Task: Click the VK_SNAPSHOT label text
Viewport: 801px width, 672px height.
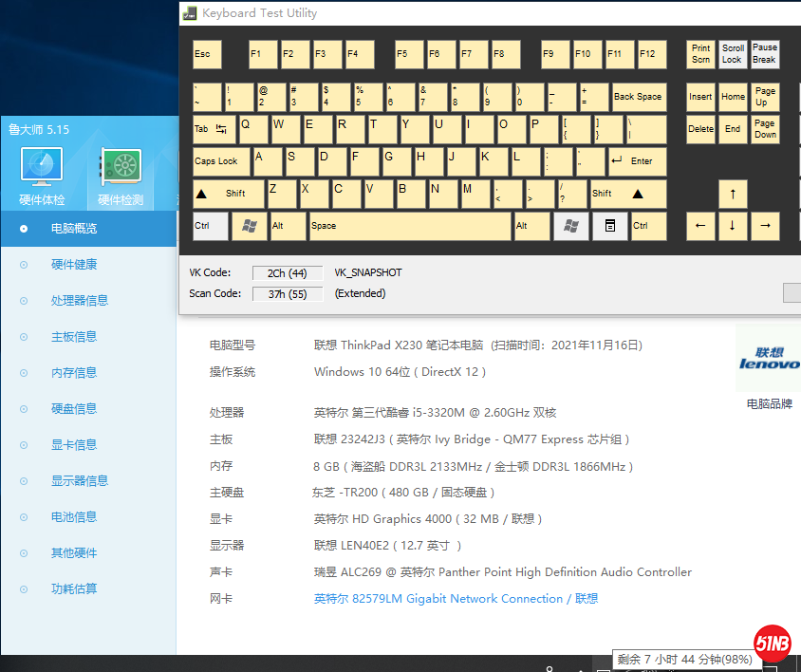Action: click(368, 273)
